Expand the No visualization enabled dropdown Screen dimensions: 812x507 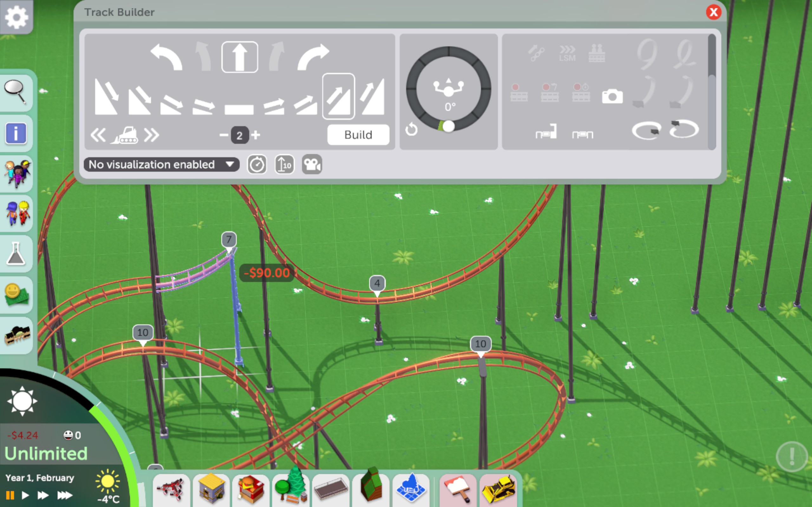pos(161,165)
